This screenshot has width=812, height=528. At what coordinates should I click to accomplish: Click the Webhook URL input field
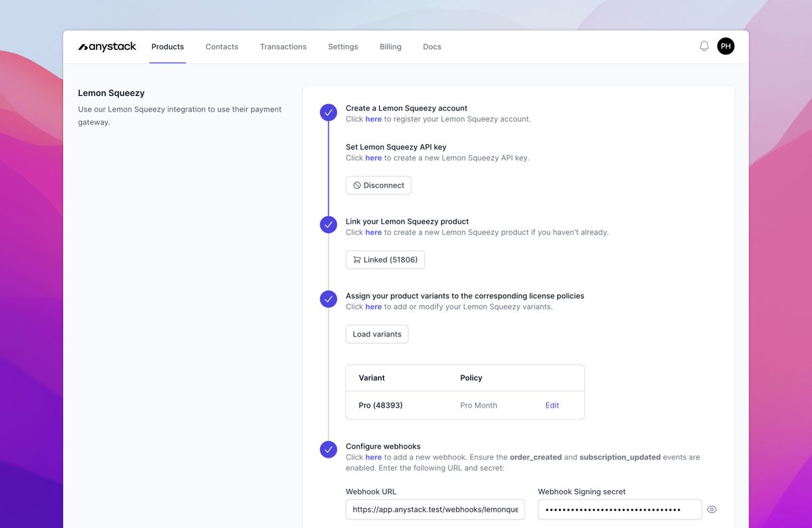coord(435,510)
